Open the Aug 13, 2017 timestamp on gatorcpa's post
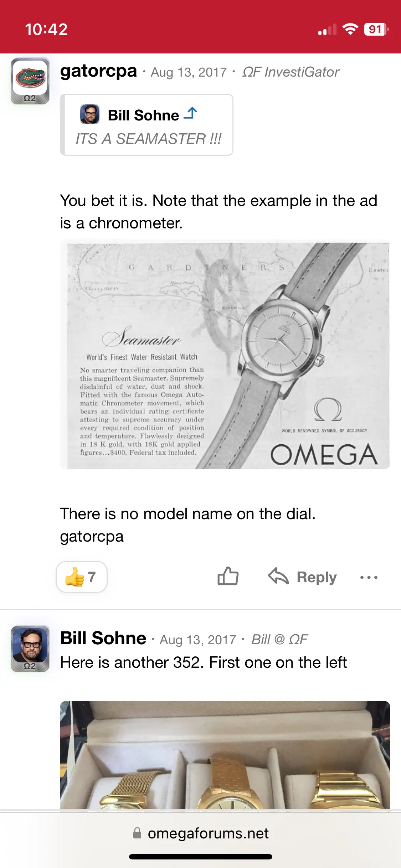401x868 pixels. point(189,72)
